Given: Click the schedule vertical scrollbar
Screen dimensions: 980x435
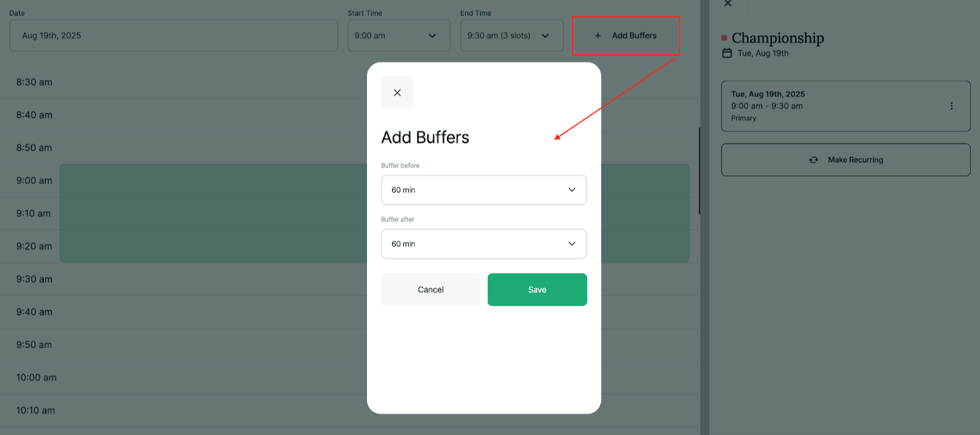Looking at the screenshot, I should pyautogui.click(x=699, y=171).
